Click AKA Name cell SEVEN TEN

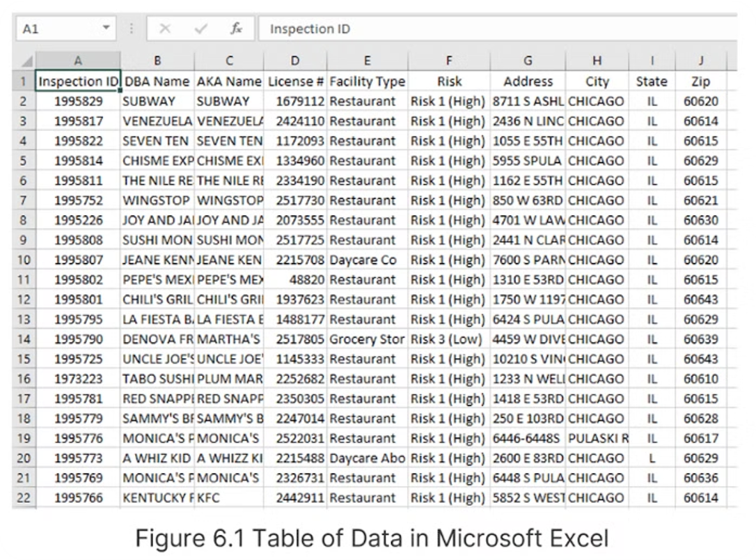click(229, 141)
